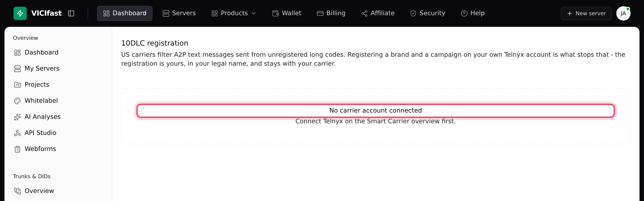Open the Wallet page
644x201 pixels.
click(x=286, y=13)
